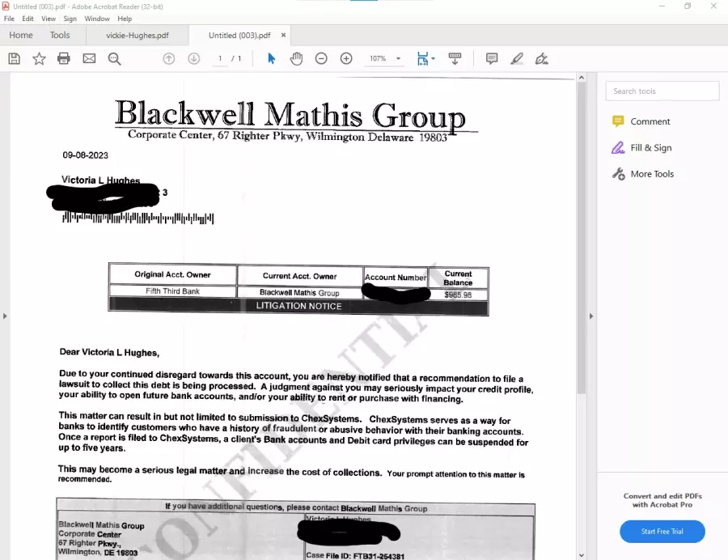The height and width of the screenshot is (560, 728).
Task: Click the Start Free Trial button
Action: pos(662,532)
